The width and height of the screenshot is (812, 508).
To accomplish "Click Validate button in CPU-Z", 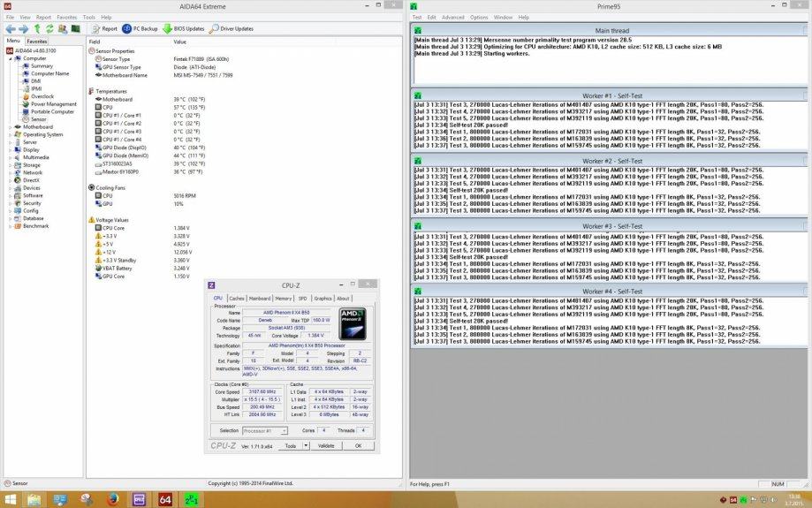I will tap(326, 446).
